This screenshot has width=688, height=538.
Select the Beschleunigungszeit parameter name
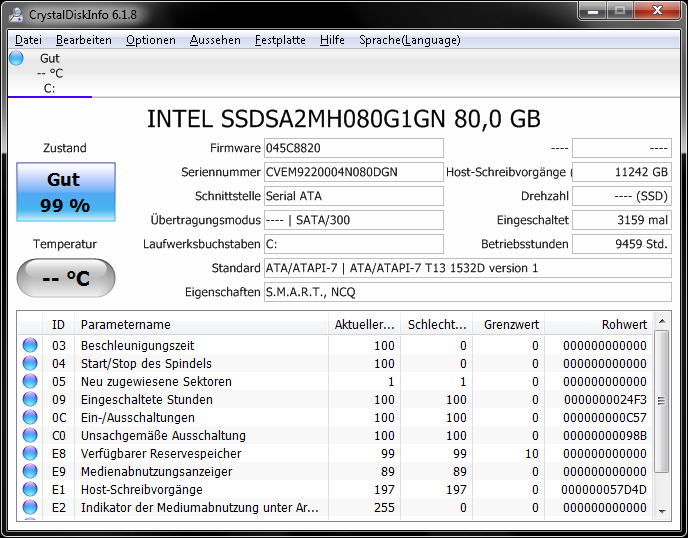(x=137, y=346)
